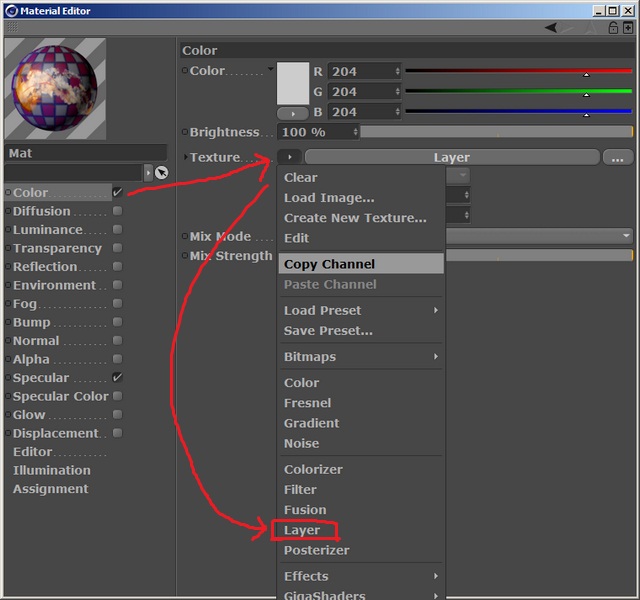Image resolution: width=640 pixels, height=600 pixels.
Task: Click the G value stepper arrows
Action: pos(398,91)
